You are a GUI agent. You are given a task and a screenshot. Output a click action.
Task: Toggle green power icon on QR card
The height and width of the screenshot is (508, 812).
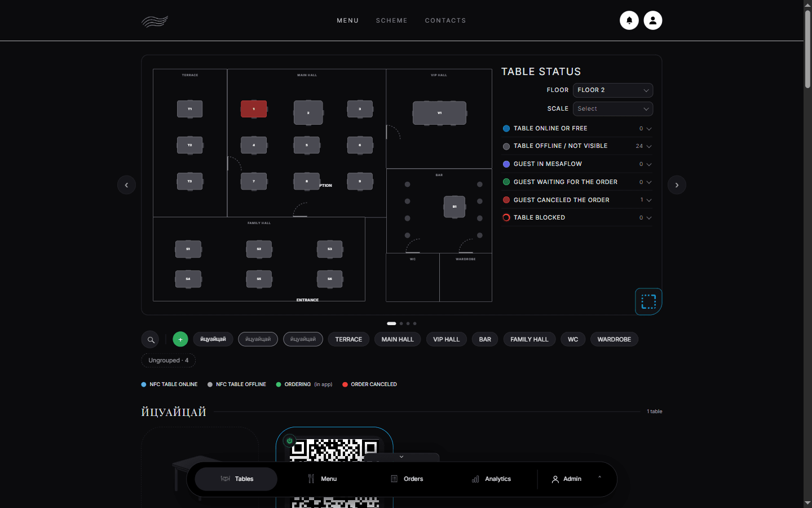pos(289,441)
